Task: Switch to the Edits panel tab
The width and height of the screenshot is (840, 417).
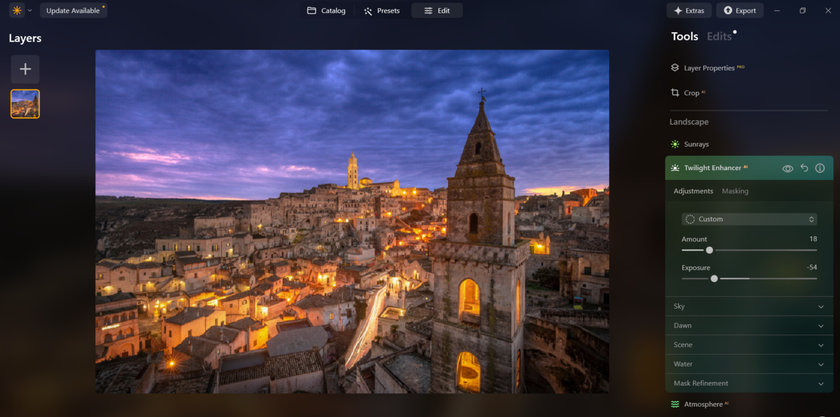Action: tap(719, 36)
